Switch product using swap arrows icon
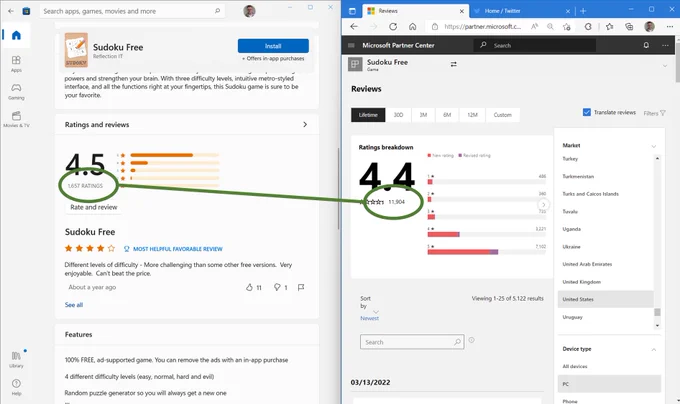680x404 pixels. click(454, 64)
